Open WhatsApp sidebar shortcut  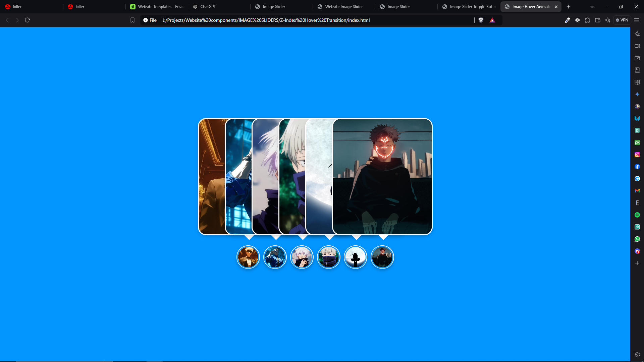coord(637,239)
